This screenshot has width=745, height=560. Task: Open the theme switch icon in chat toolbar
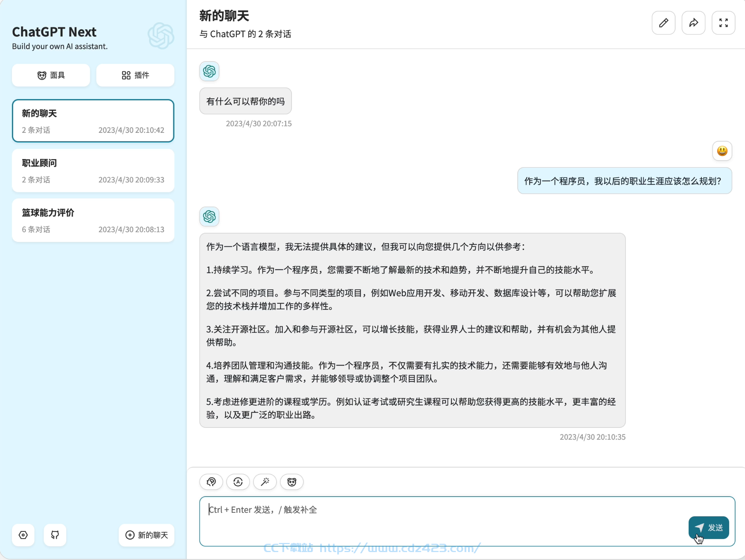point(211,482)
